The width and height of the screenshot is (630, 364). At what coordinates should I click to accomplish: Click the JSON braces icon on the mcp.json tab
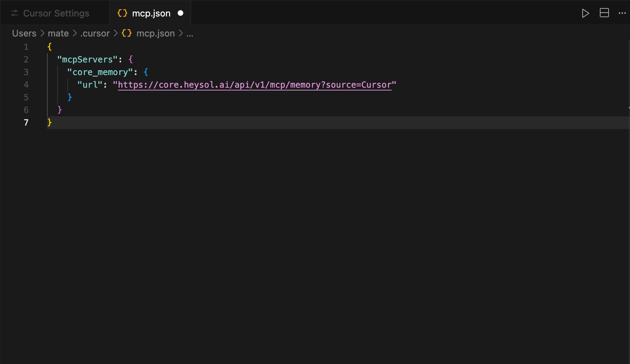coord(122,13)
